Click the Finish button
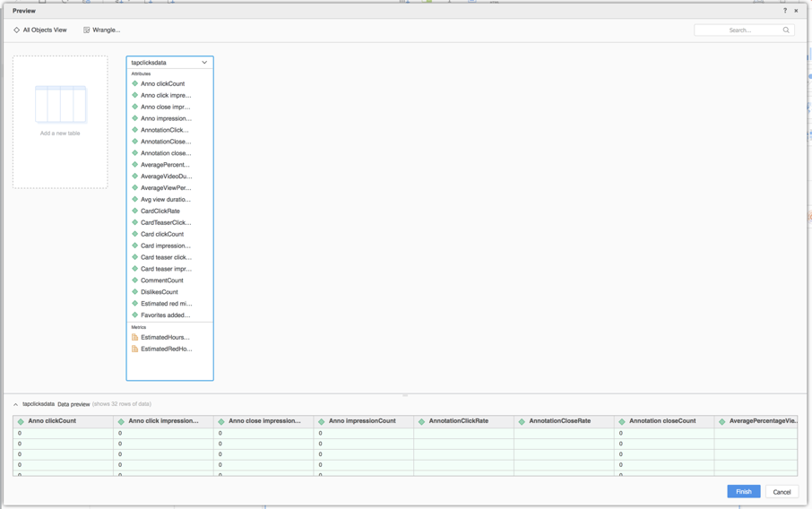The width and height of the screenshot is (812, 509). 743,492
